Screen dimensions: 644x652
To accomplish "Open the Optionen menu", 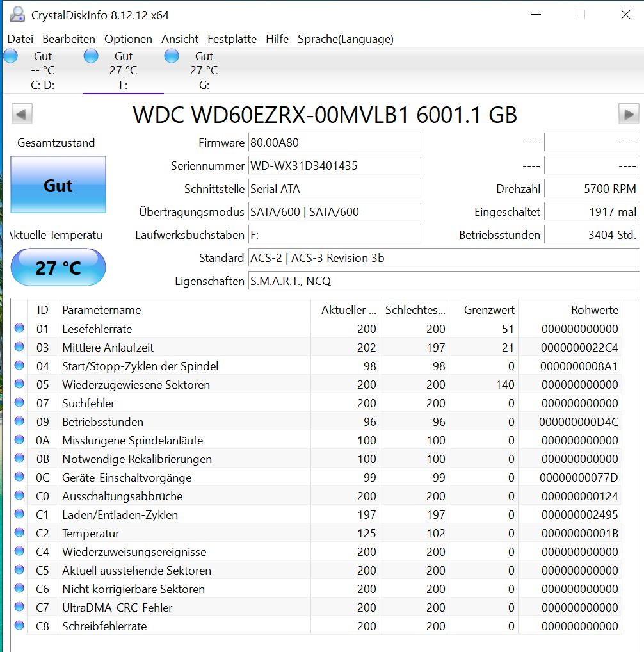I will click(128, 39).
